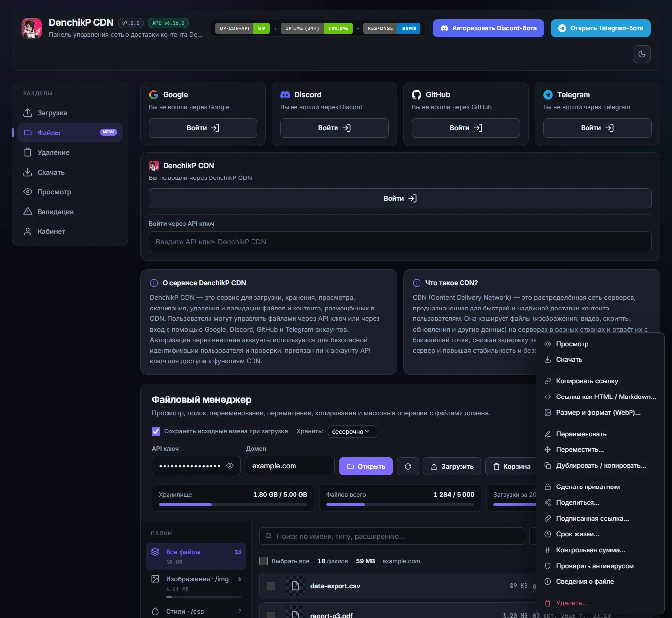The image size is (672, 618).
Task: Click the DenchikP CDN logo avatar in header
Action: tap(32, 28)
